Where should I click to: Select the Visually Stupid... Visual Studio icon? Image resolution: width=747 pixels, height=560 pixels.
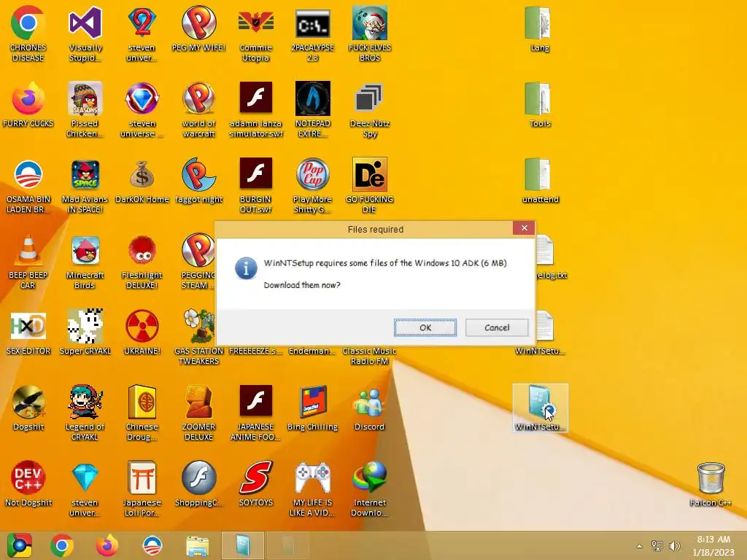(85, 34)
